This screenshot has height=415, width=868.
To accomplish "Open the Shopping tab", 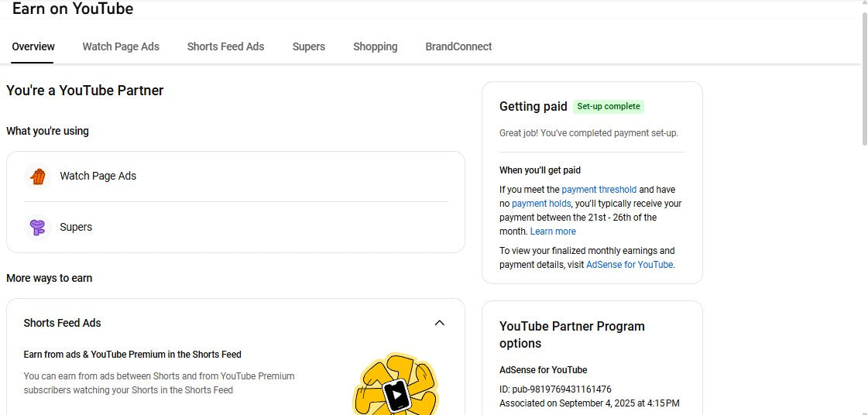I will (375, 46).
